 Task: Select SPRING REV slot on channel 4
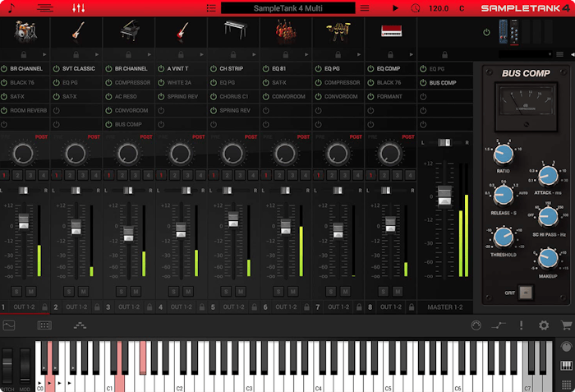(x=182, y=96)
